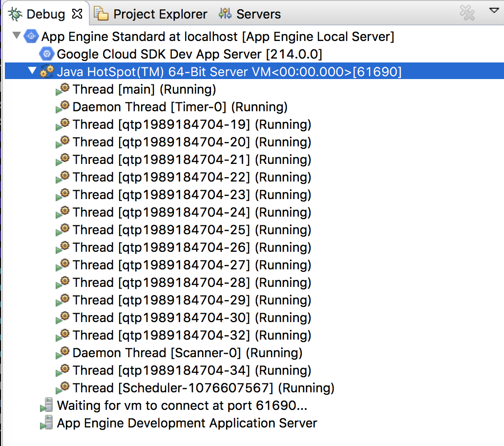Click the App Engine Standard launch icon
504x446 pixels.
tap(31, 36)
